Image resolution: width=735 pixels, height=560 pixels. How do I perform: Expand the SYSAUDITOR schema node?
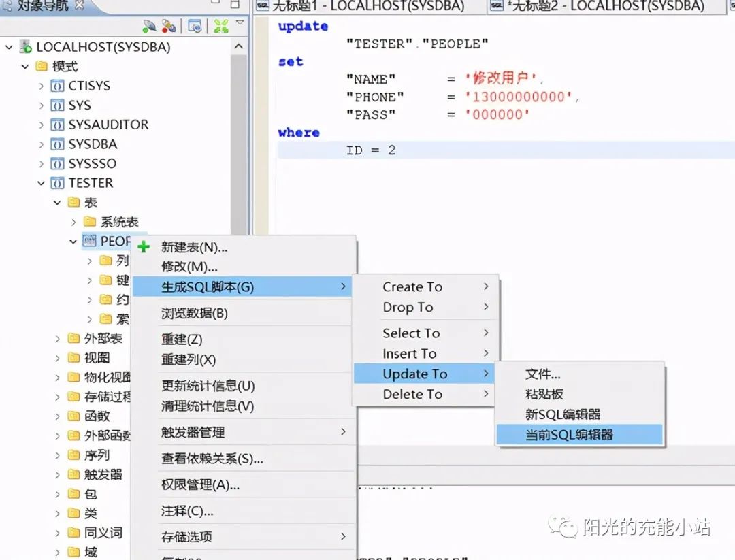click(x=42, y=125)
